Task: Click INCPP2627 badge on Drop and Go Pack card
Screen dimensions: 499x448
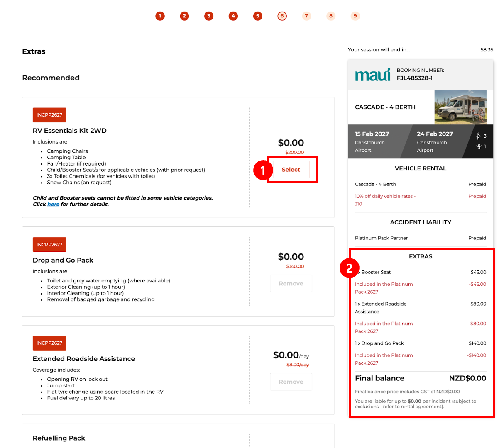Action: pos(49,245)
